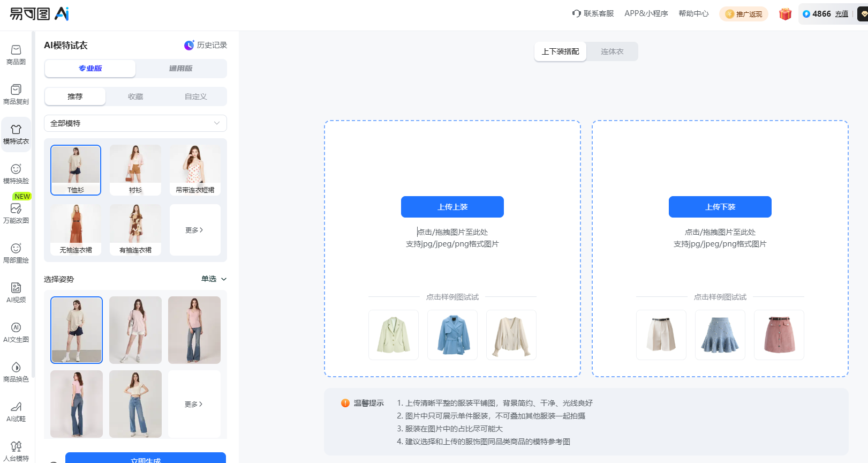The image size is (868, 463).
Task: Open the 商品复刻 sidebar tool
Action: coord(16,95)
